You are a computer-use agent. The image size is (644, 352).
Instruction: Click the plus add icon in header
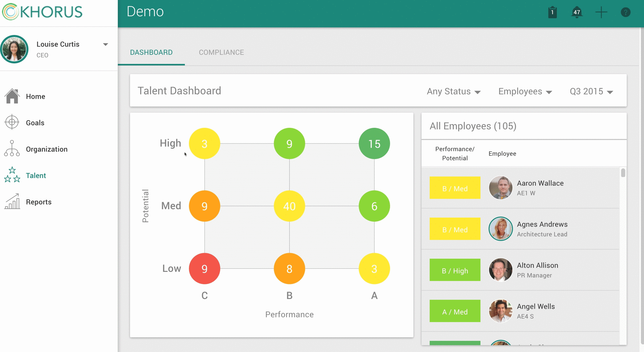tap(601, 12)
